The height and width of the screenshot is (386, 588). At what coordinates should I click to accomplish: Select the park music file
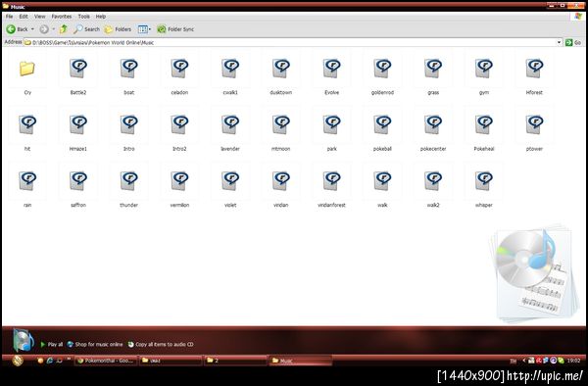click(332, 125)
